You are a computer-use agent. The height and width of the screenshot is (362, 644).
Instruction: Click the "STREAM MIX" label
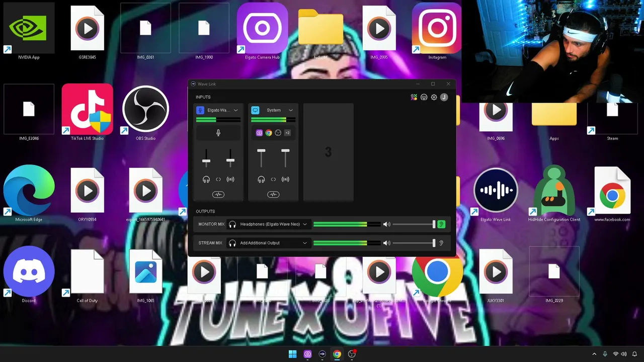click(210, 243)
